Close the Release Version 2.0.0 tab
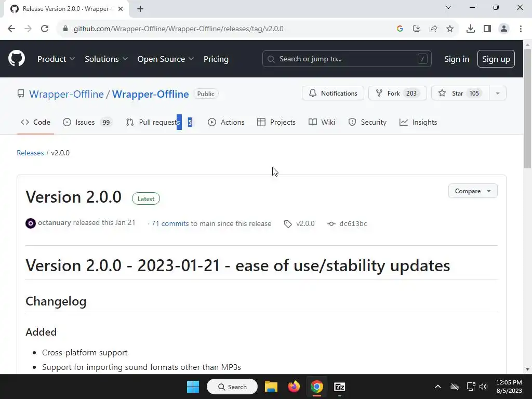This screenshot has height=399, width=532. point(121,9)
